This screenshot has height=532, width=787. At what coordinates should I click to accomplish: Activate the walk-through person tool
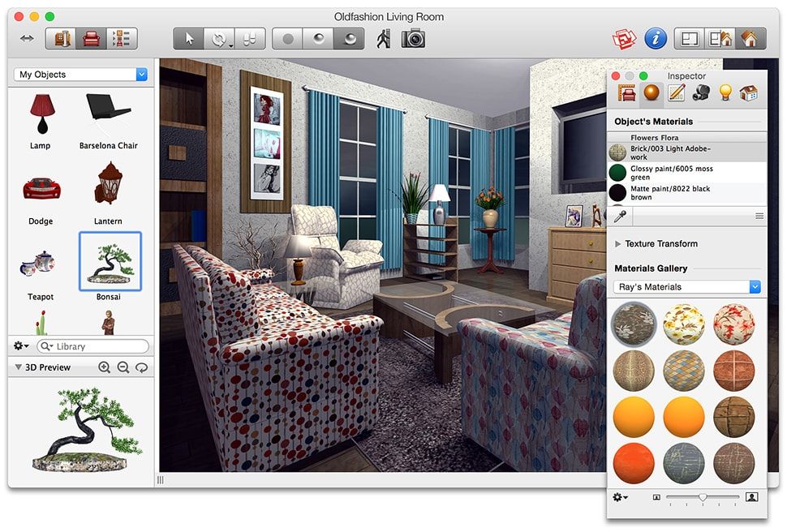(x=384, y=38)
